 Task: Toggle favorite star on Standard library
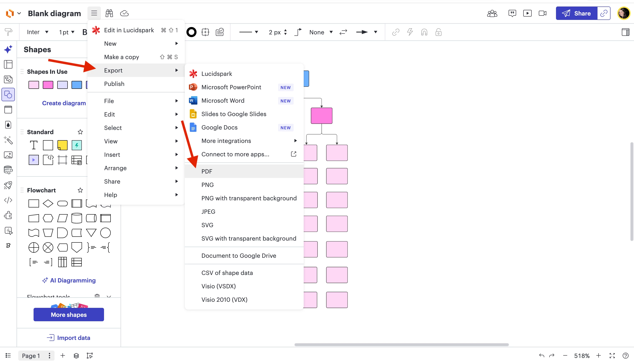coord(80,132)
